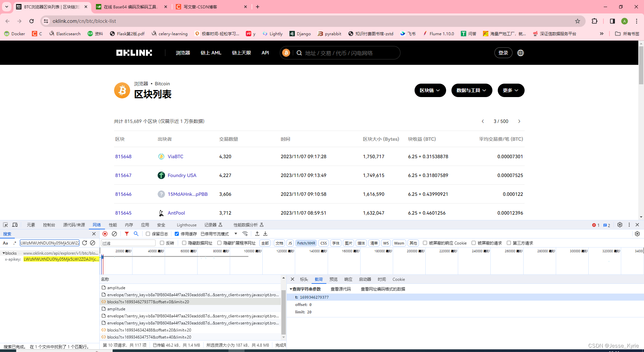644x352 pixels.
Task: Toggle Chrome side panel icon
Action: tap(612, 21)
